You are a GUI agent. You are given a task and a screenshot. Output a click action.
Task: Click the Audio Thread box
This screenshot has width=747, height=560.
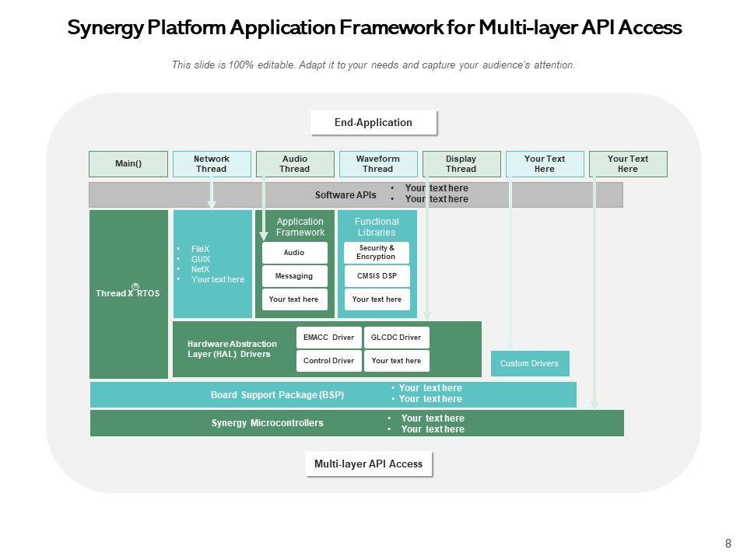click(295, 164)
